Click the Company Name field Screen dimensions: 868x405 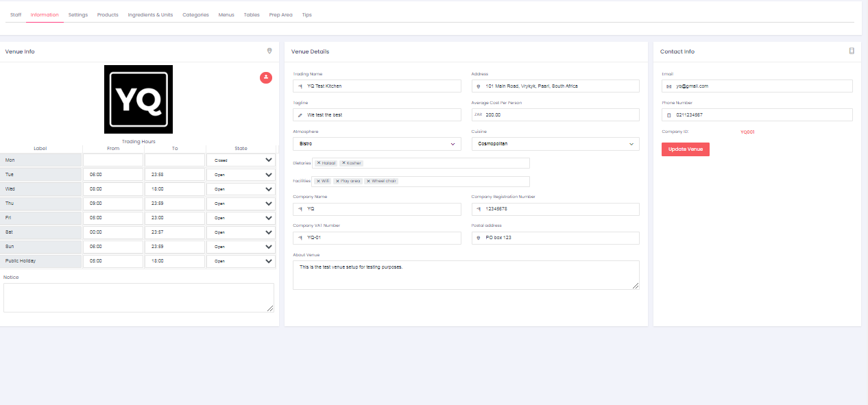pyautogui.click(x=377, y=209)
